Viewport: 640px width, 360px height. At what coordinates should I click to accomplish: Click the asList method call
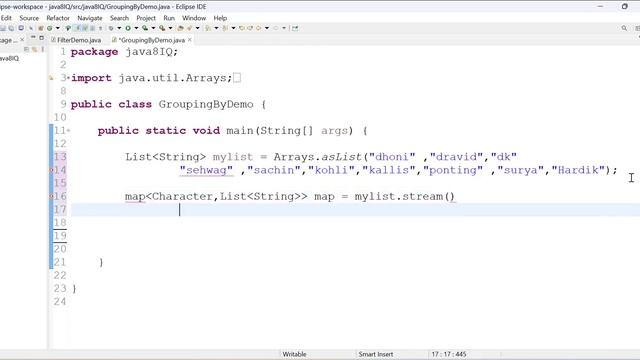(341, 157)
